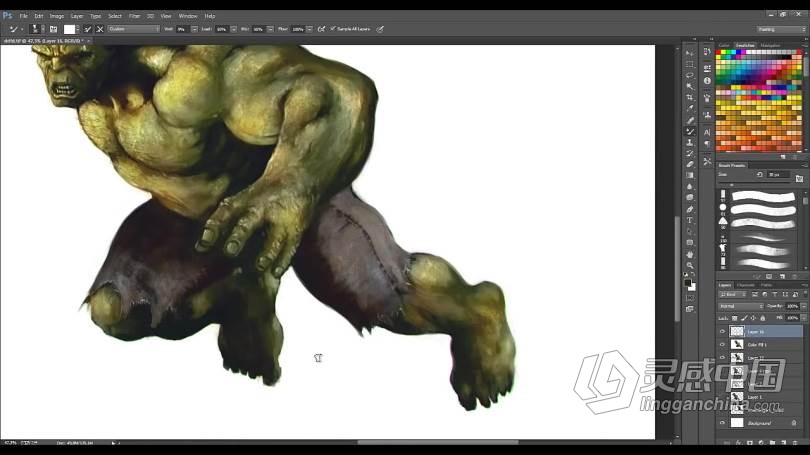Select the Blur tool
Screen dimensions: 810x455
[x=690, y=186]
